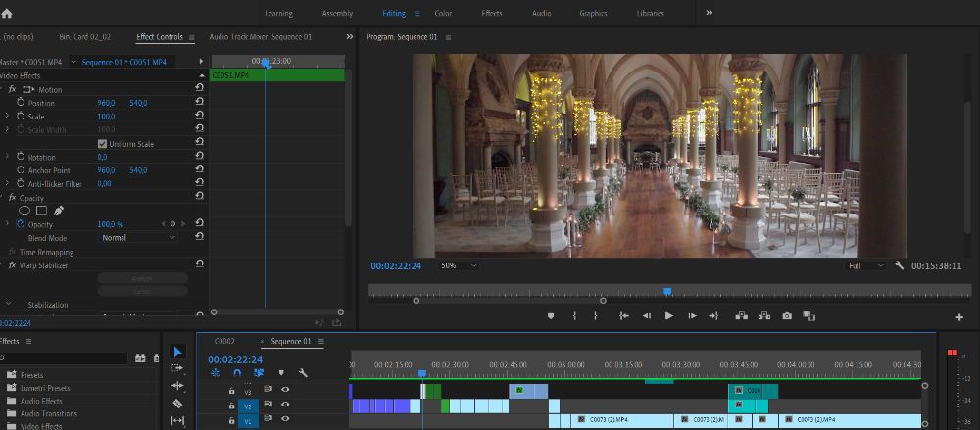Viewport: 980px width, 430px height.
Task: Create a 4-point polygon mask under Opacity
Action: [x=41, y=211]
